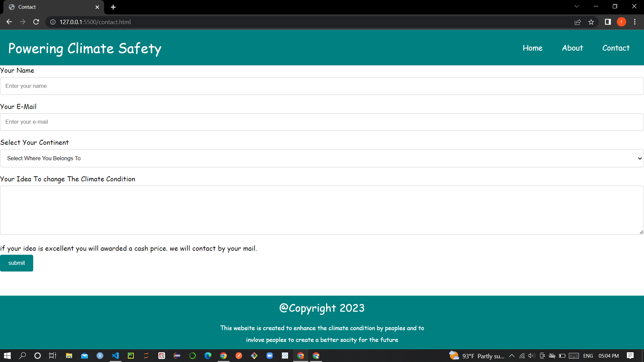Focus the Enter your e-mail field

click(322, 122)
